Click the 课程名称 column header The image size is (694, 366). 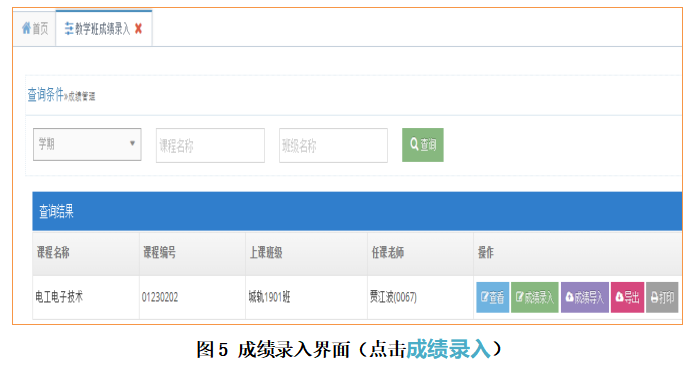coord(86,253)
